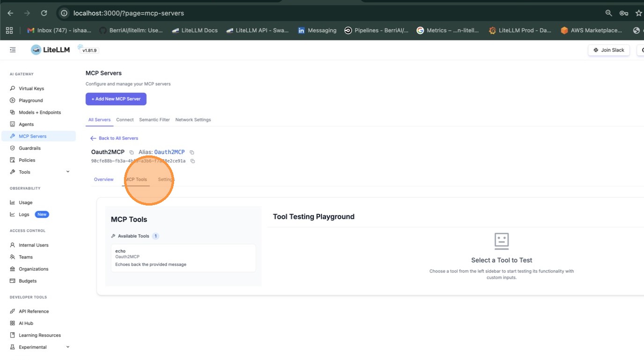Go back via Back to All Servers link

coord(114,138)
